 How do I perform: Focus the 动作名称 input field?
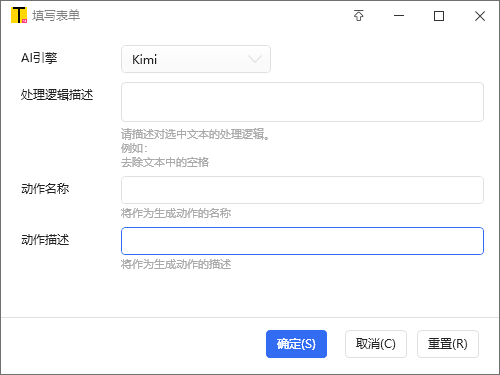(x=302, y=190)
